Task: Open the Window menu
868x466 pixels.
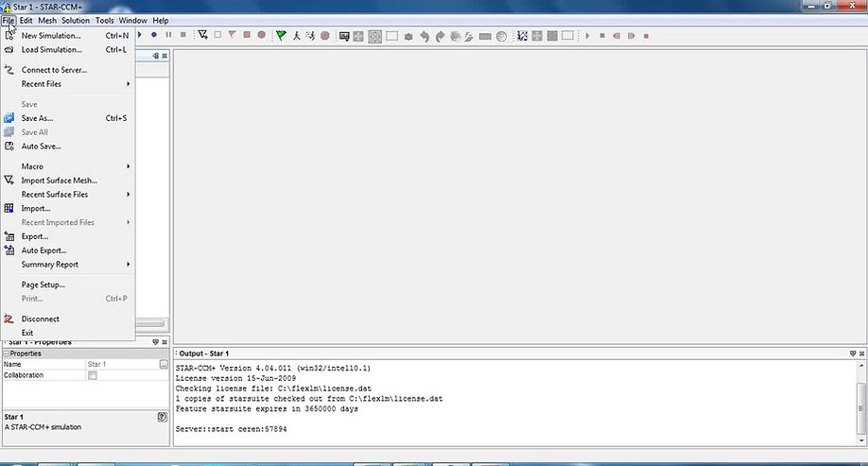Action: pos(133,21)
